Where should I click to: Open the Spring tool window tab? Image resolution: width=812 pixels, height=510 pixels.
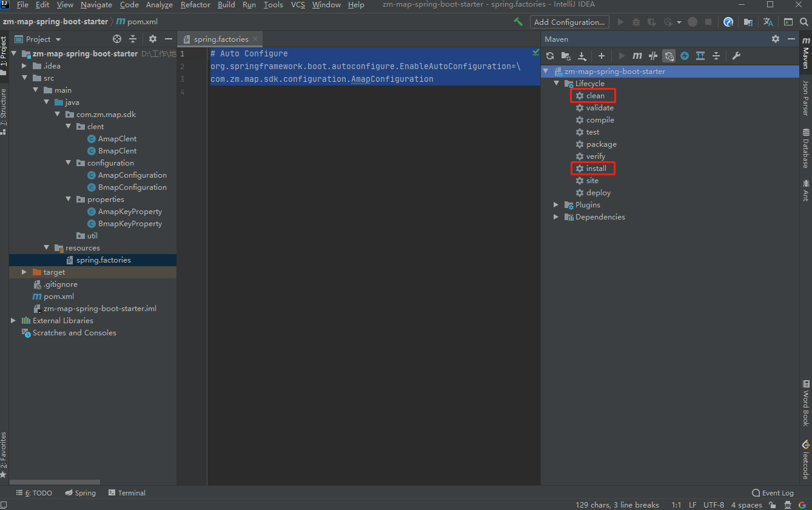point(81,493)
